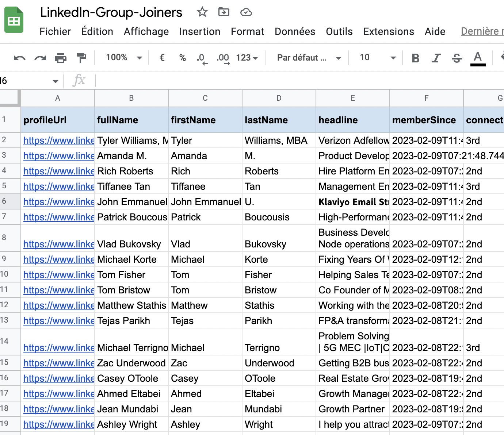Select the paint format roller icon
The height and width of the screenshot is (435, 504).
click(x=81, y=58)
